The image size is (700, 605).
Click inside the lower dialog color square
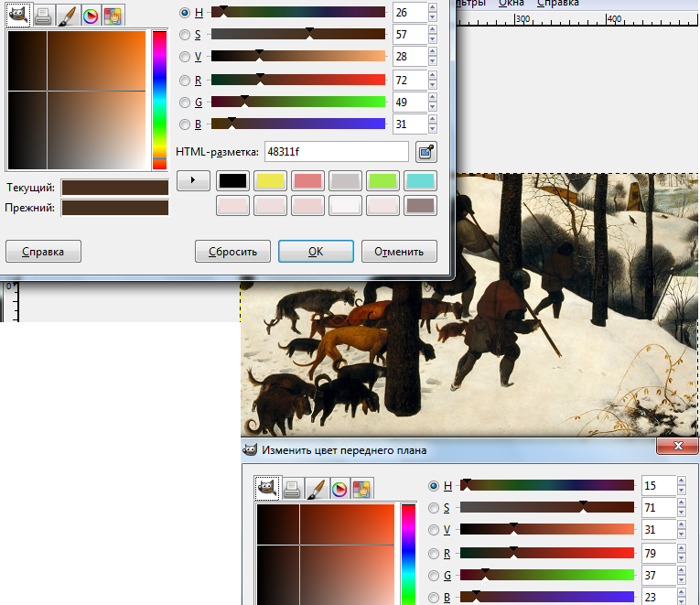326,555
